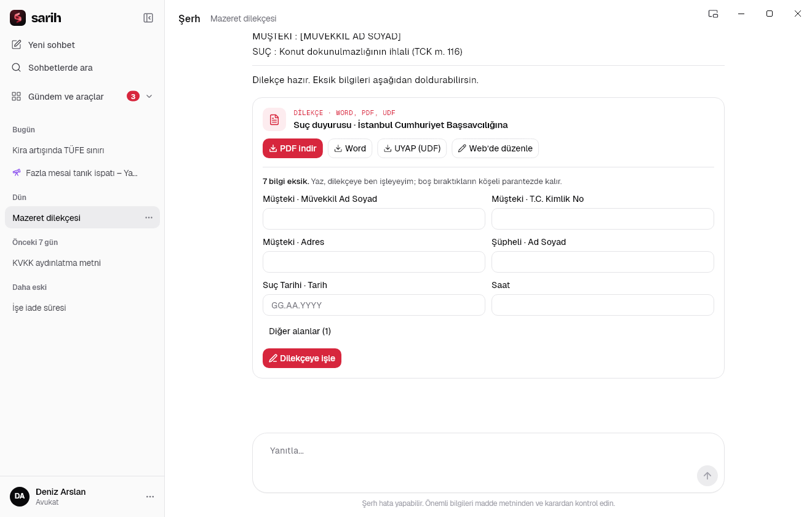Select Mazeret dilekçesi conversation in sidebar
Viewport: 812px width, 517px height.
(82, 218)
